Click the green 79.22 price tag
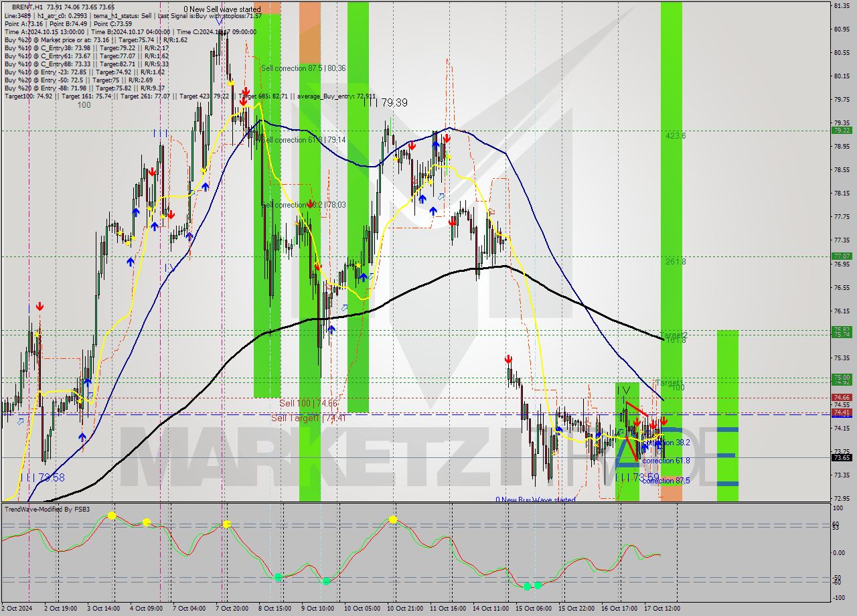The height and width of the screenshot is (616, 857). 841,131
